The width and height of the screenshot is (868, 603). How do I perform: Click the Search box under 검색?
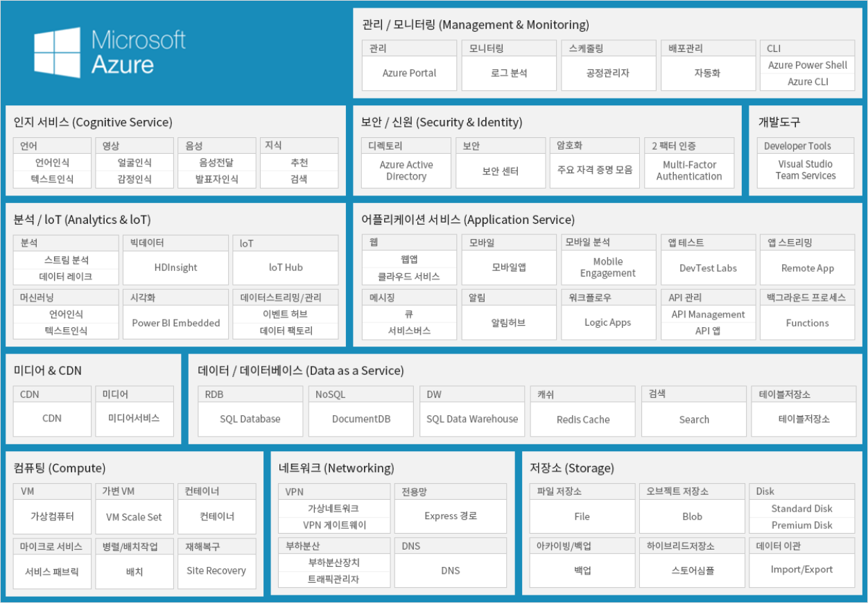[x=694, y=419]
